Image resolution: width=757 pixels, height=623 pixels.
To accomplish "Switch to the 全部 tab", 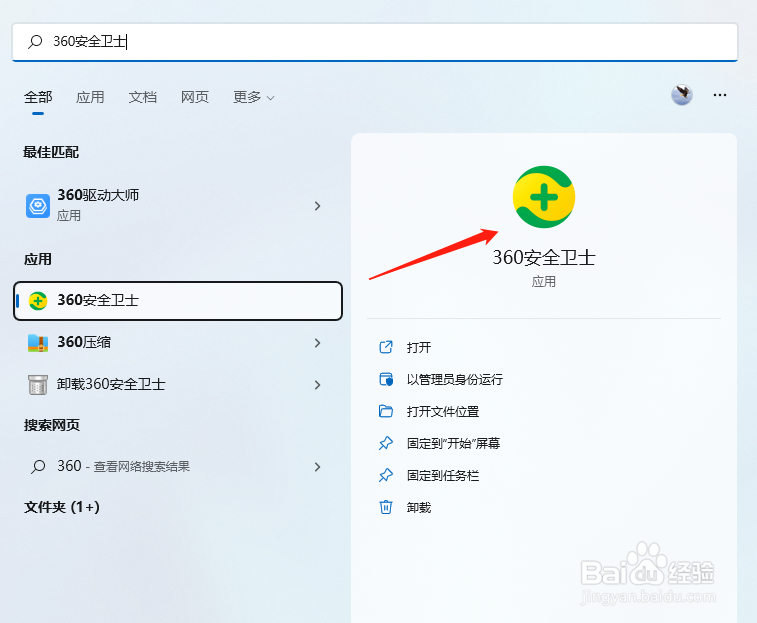I will tap(38, 97).
